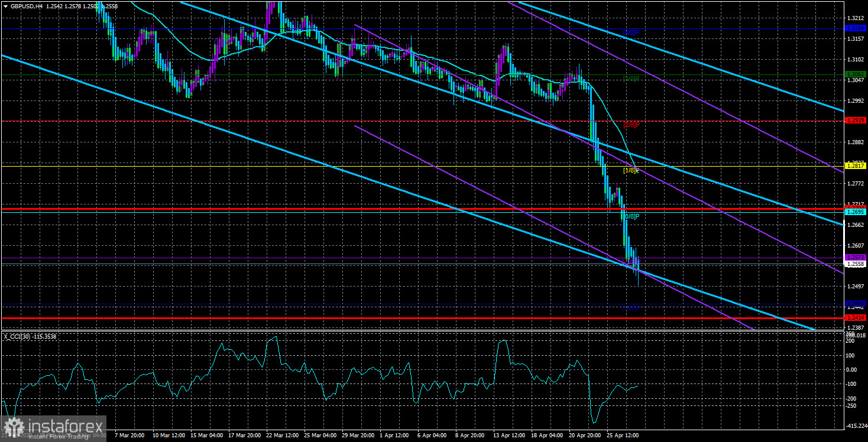
Task: Click the CCI scale value -415.224
Action: [x=856, y=425]
